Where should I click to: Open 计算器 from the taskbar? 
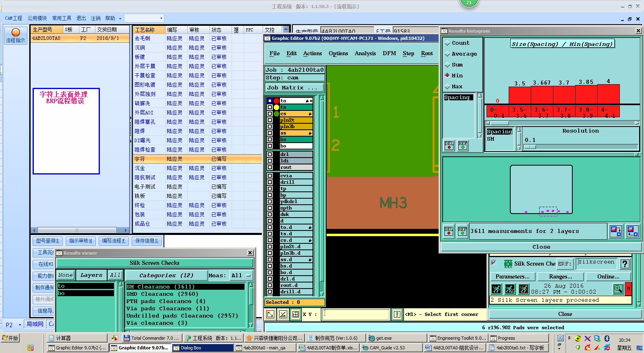pos(77,338)
